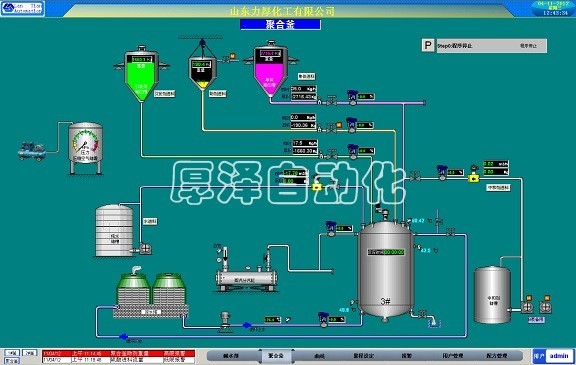Click the air compressor icon
The image size is (576, 365).
coord(32,151)
